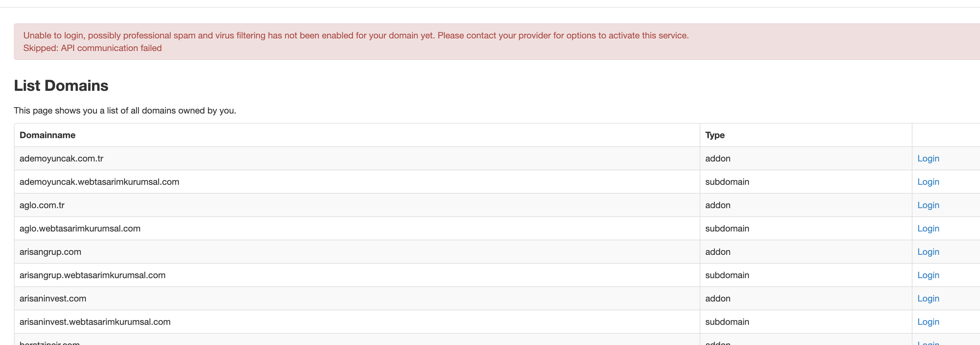The image size is (980, 345).
Task: Log in to arisaninvest.webtasarimkurumsal.com
Action: pyautogui.click(x=928, y=322)
